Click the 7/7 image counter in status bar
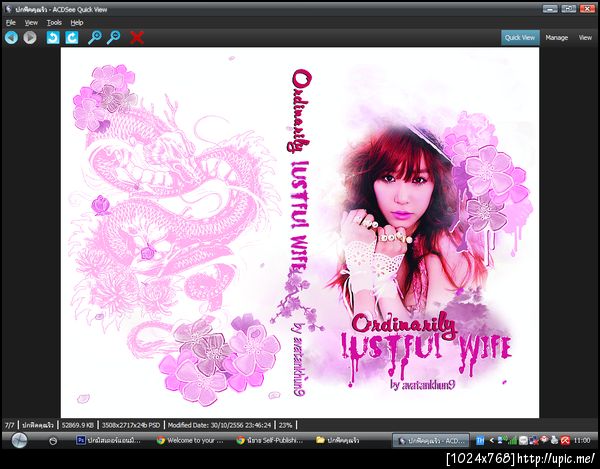The height and width of the screenshot is (469, 600). click(10, 425)
